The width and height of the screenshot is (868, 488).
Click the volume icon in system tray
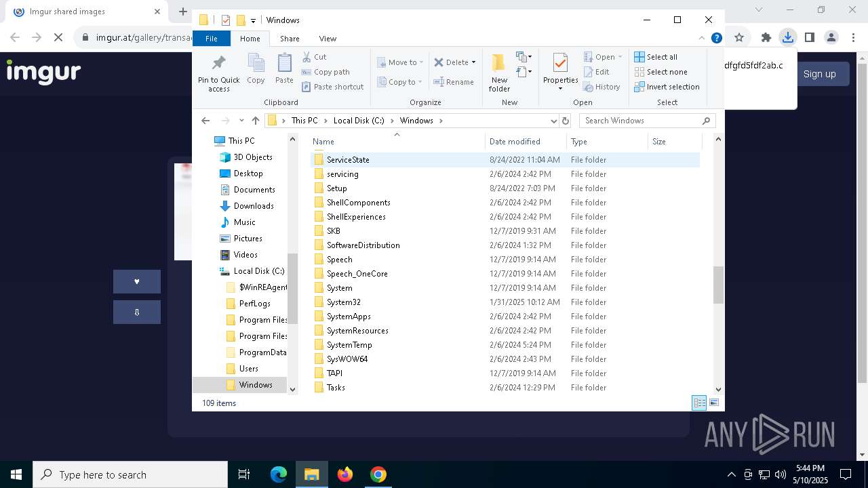point(781,474)
